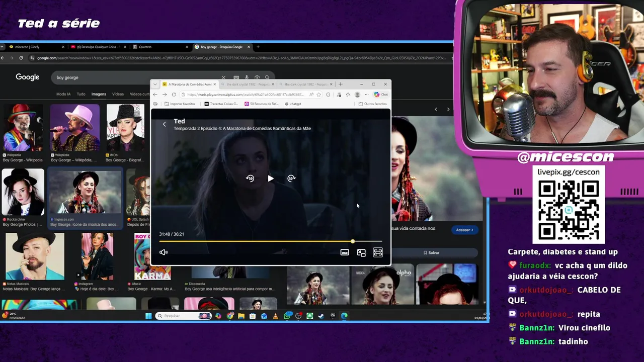644x362 pixels.
Task: Close the 'A Maratona de Comédias' Edge tab
Action: [x=215, y=84]
